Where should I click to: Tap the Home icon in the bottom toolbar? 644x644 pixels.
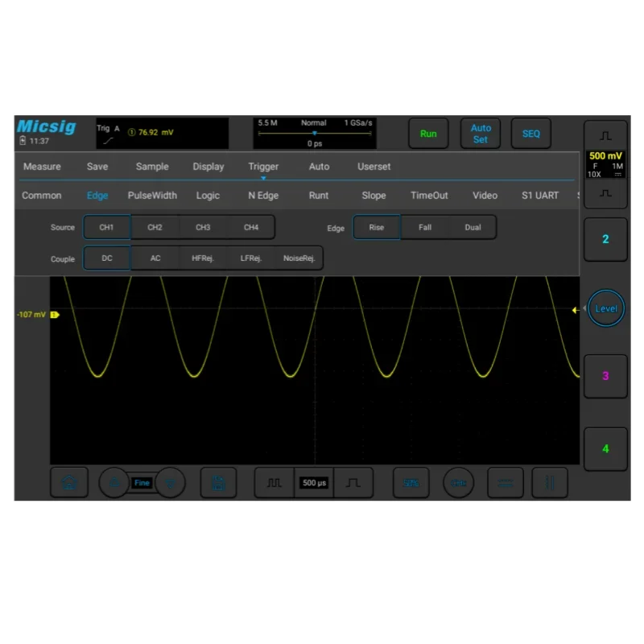pos(69,482)
